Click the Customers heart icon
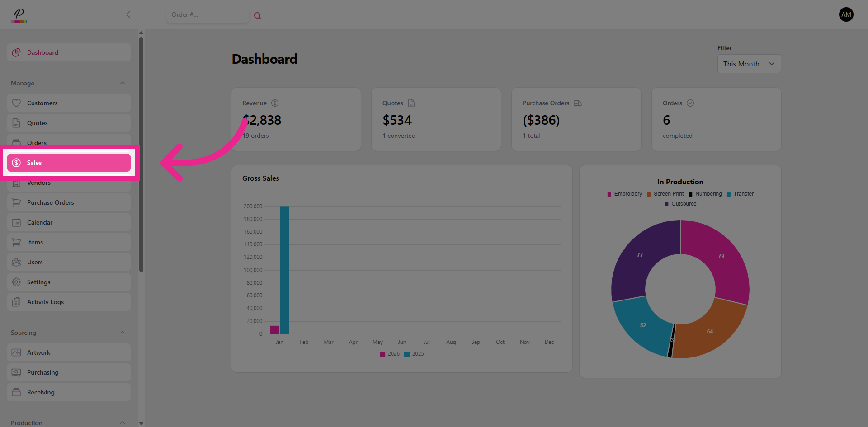 coord(16,103)
